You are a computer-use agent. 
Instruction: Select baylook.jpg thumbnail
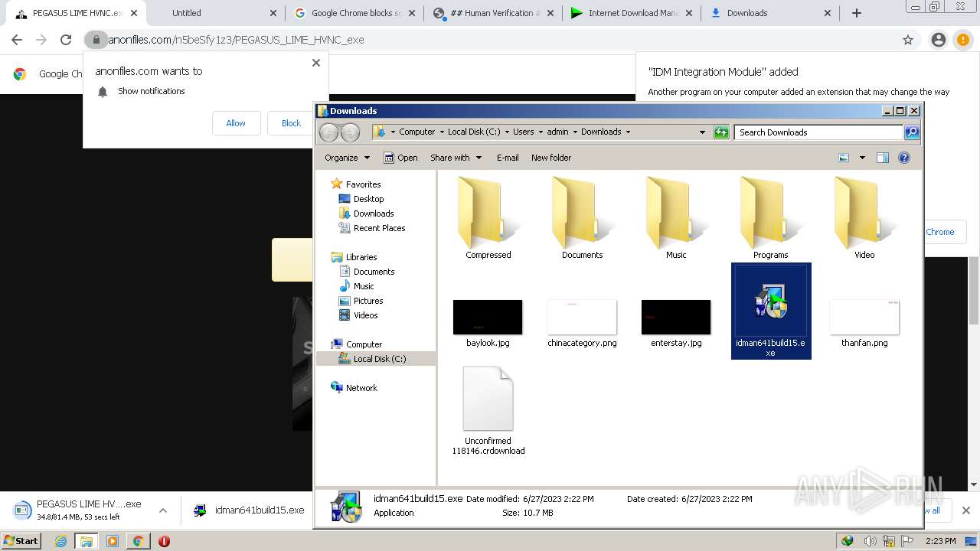pos(488,317)
